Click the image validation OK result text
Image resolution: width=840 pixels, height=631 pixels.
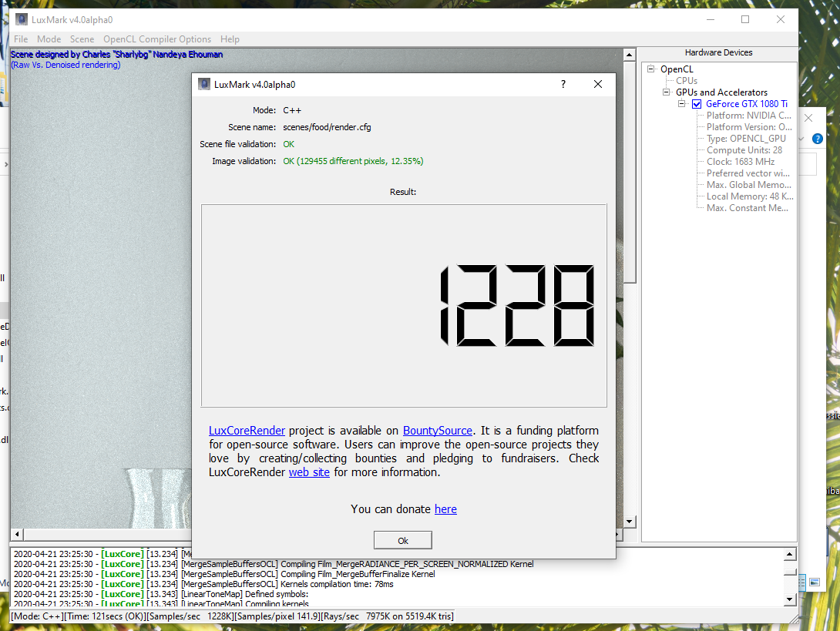[353, 161]
